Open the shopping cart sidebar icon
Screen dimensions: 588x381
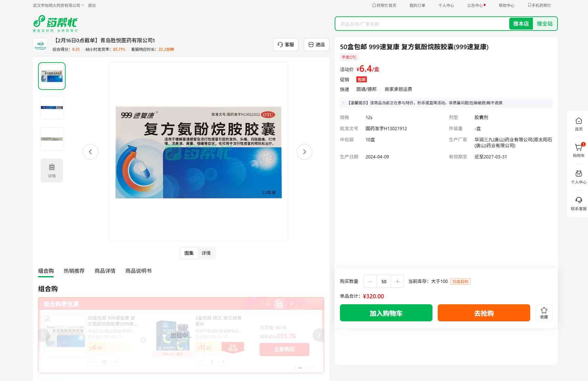[x=578, y=148]
